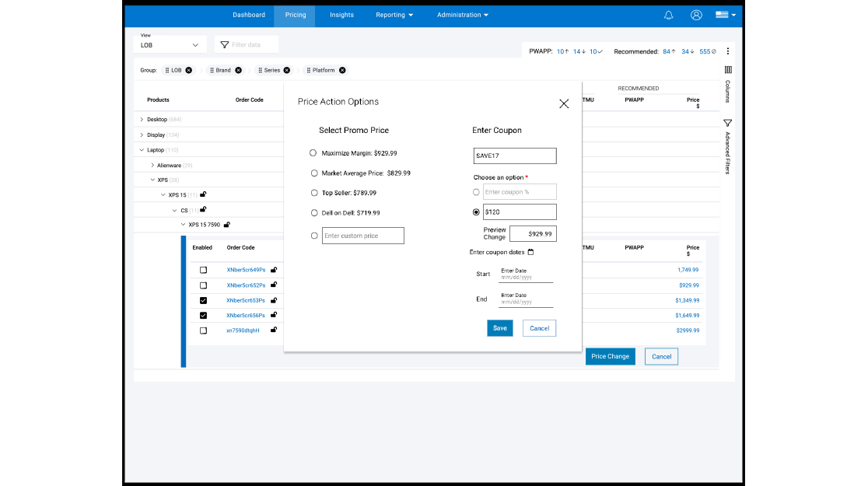Collapse the XPS brand row
Viewport: 868px width, 486px height.
[152, 180]
